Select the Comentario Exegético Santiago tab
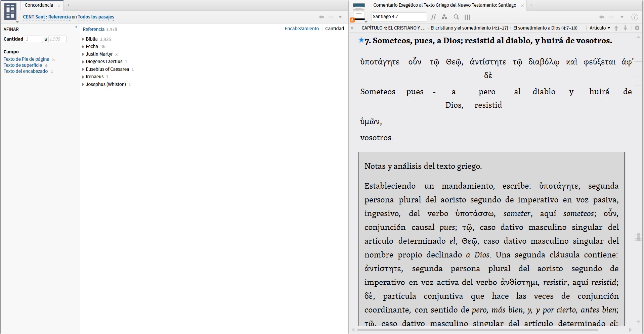 (x=444, y=5)
